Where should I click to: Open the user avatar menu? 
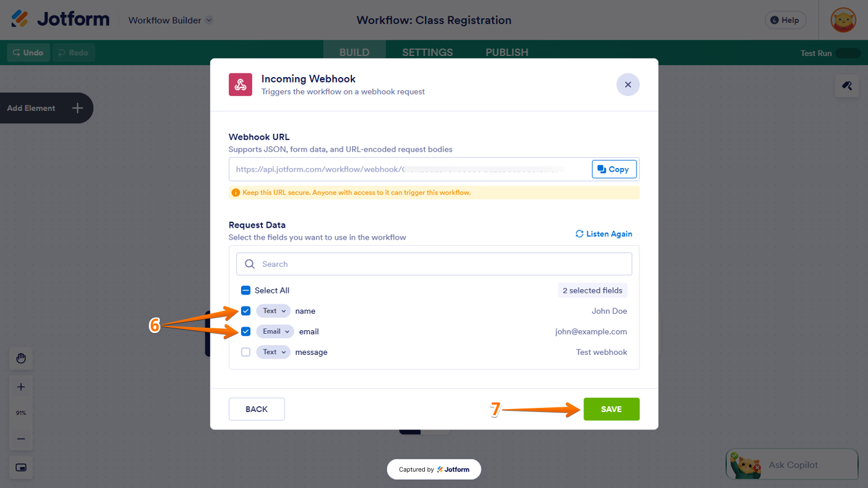point(843,20)
